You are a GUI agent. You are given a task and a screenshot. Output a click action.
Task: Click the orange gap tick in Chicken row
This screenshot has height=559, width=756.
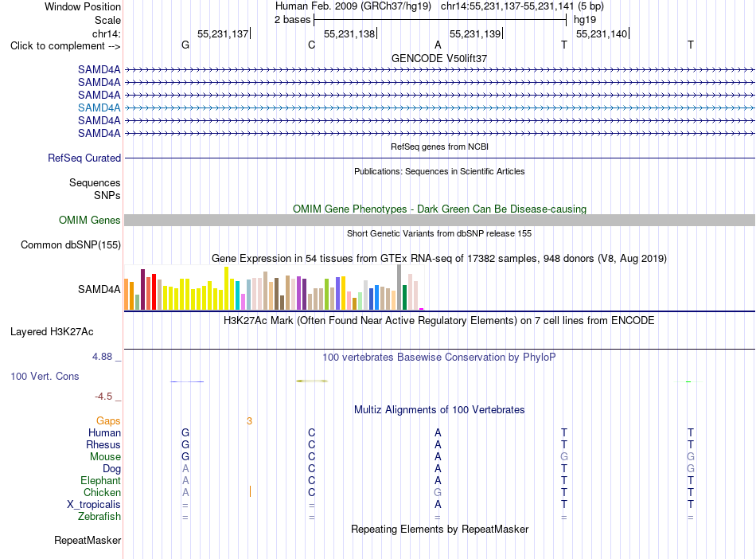point(250,491)
